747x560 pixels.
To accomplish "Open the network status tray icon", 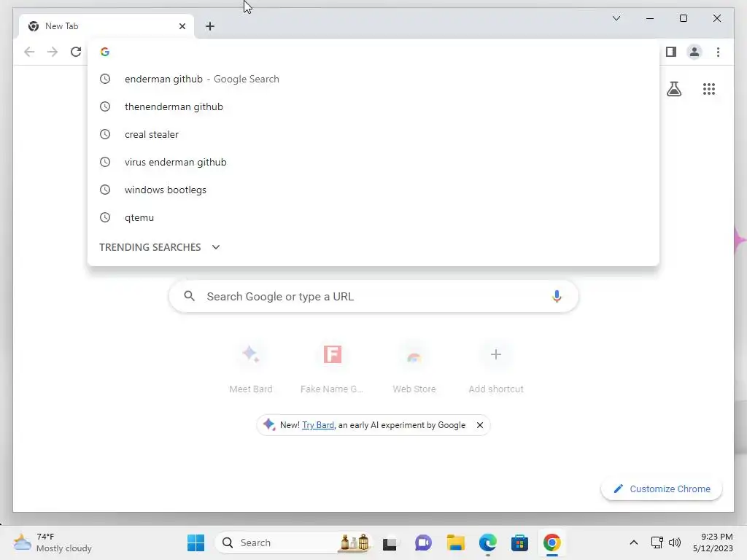I will pos(657,542).
